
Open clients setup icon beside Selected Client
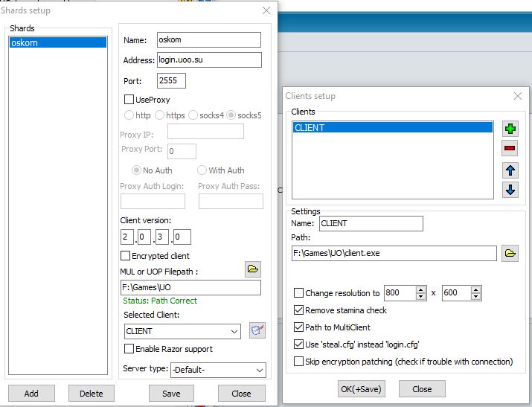[257, 331]
